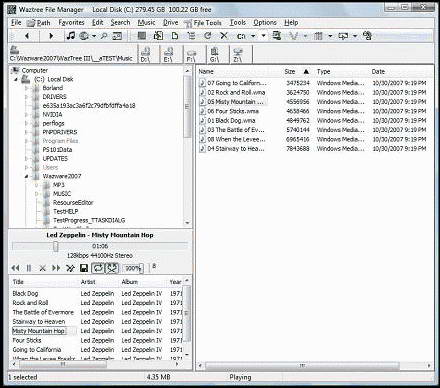Screen dimensions: 440x388
Task: Pause playback in the music player
Action: (x=29, y=268)
